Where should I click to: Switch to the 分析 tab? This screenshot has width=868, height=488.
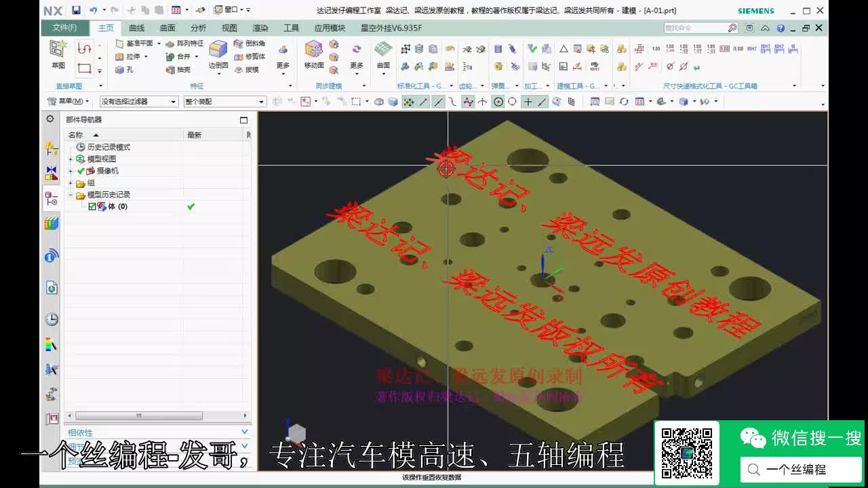click(198, 28)
